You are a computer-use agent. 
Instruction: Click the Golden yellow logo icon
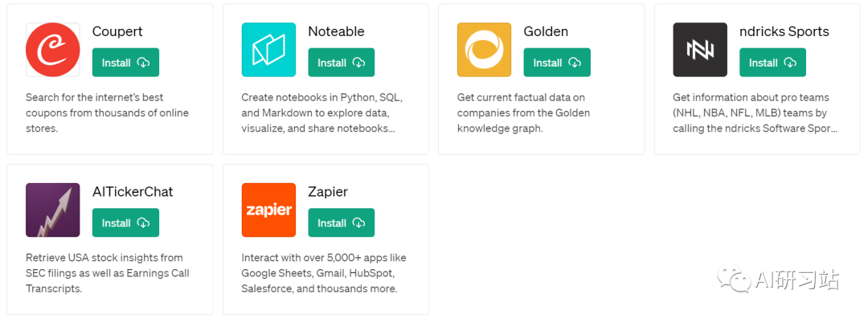485,50
